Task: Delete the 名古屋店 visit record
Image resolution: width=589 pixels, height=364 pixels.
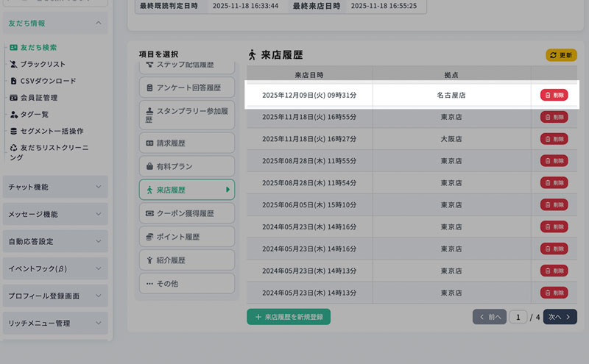Action: 554,95
